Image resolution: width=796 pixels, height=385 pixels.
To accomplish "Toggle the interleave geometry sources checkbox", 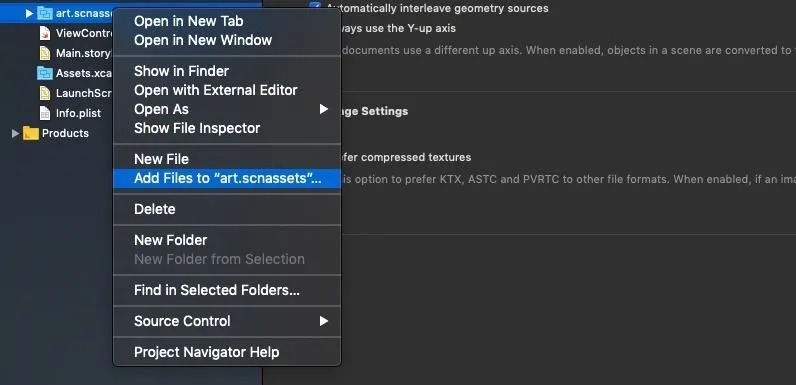I will click(x=315, y=6).
